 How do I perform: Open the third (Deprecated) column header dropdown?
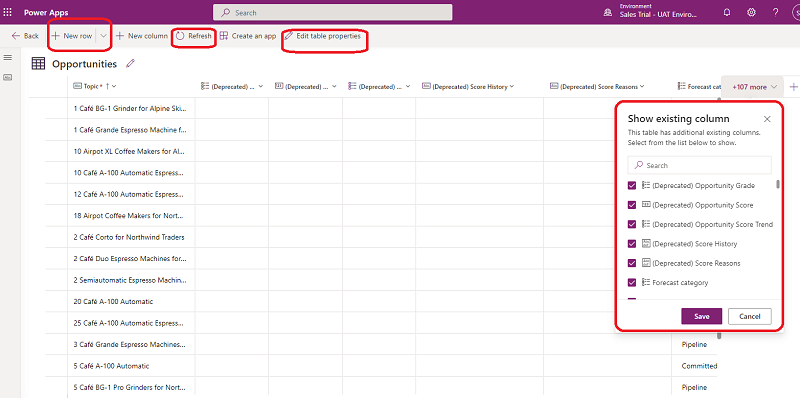click(408, 86)
